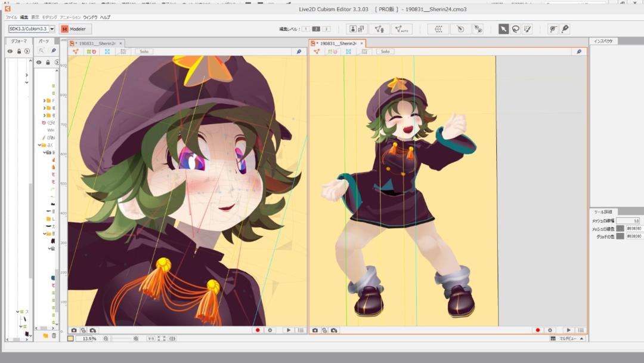Select the lasso selection tool
Viewport: 644px width, 363px height.
tap(515, 29)
